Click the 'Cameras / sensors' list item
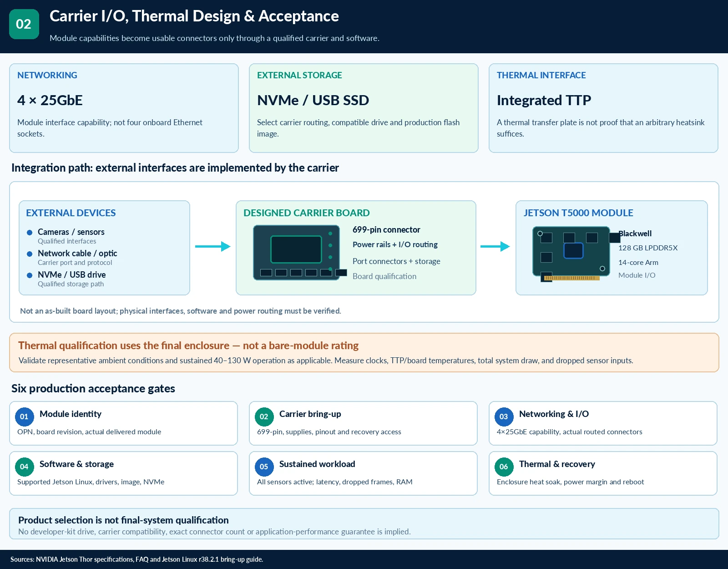The width and height of the screenshot is (728, 569). [71, 232]
